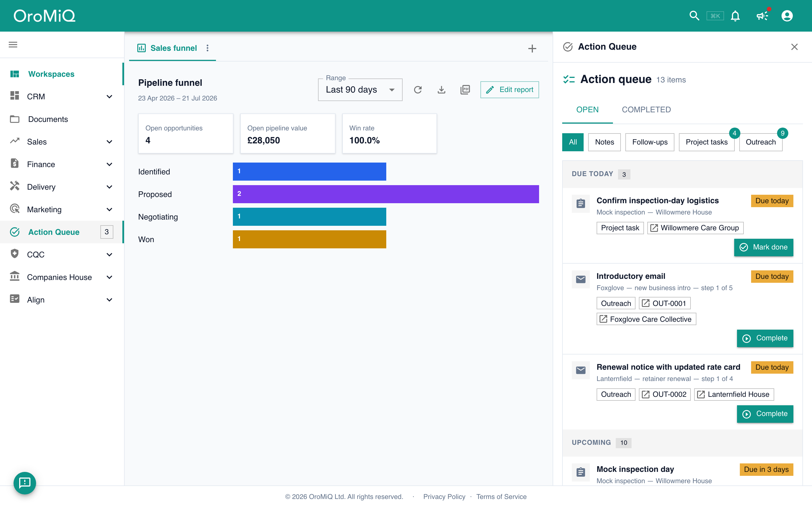Go to Workspaces in sidebar
Screen dimensions: 812x508
tap(62, 74)
